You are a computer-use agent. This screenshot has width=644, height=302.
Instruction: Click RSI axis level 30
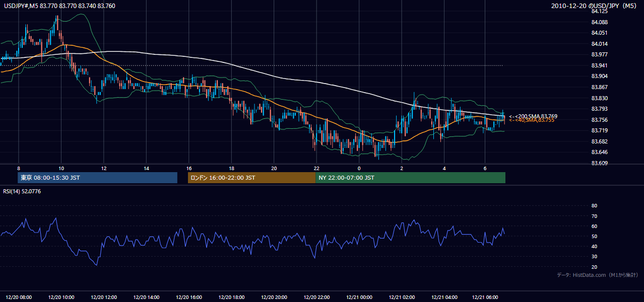(x=594, y=257)
